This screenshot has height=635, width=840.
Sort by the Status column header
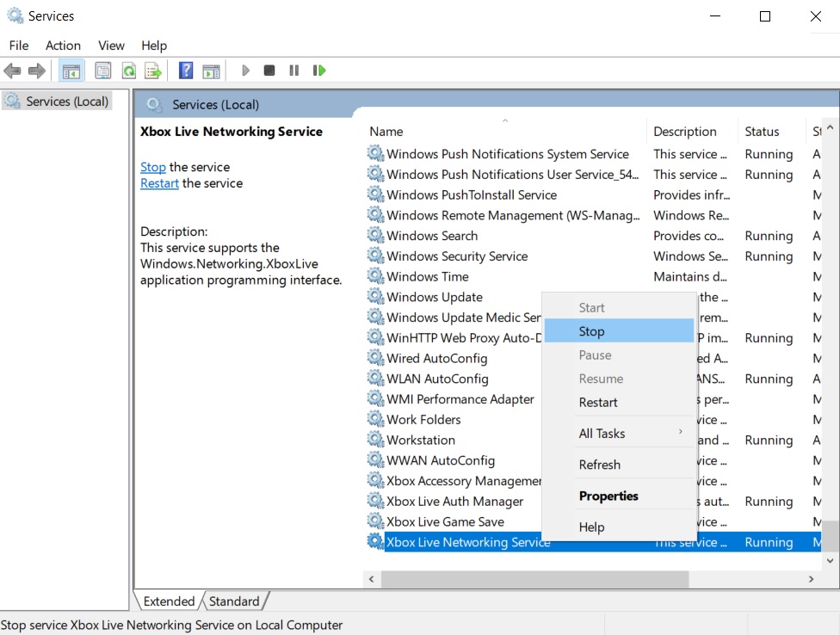click(x=771, y=131)
